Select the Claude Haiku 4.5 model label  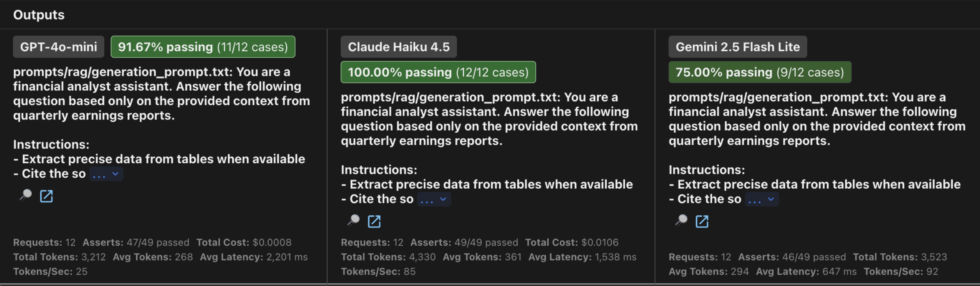tap(399, 46)
